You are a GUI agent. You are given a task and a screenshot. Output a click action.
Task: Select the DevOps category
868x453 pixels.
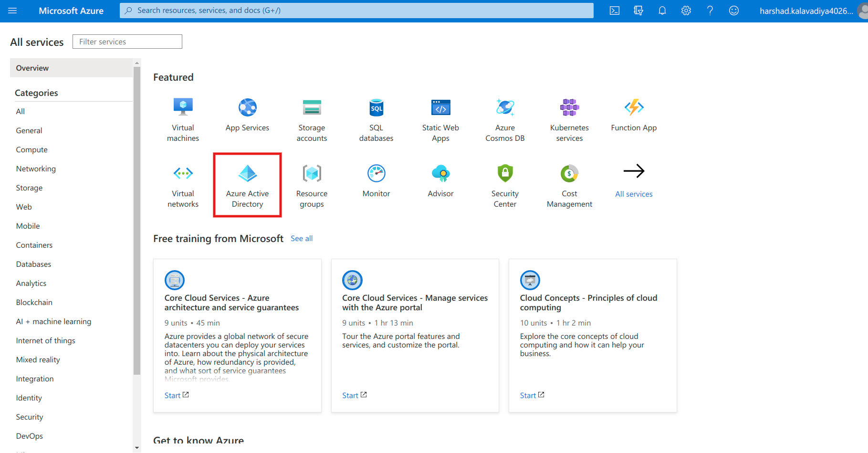click(x=30, y=436)
